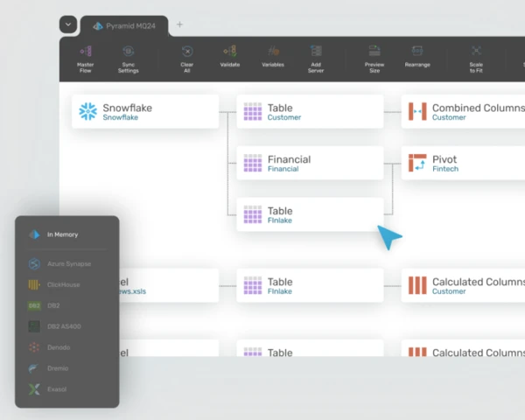Click the Denodo dots icon
Viewport: 525px width, 420px height.
click(34, 347)
